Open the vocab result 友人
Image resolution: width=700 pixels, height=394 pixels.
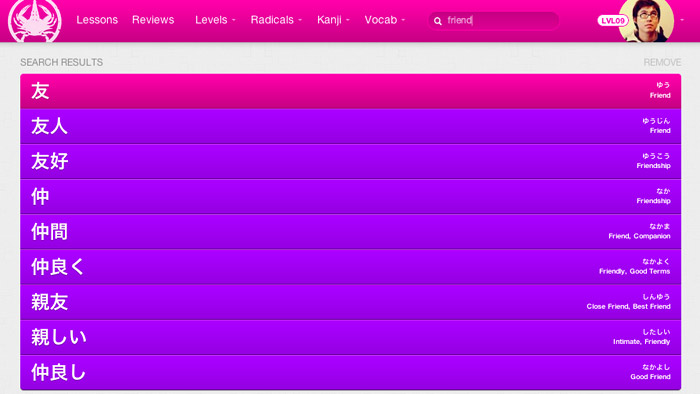[x=350, y=126]
